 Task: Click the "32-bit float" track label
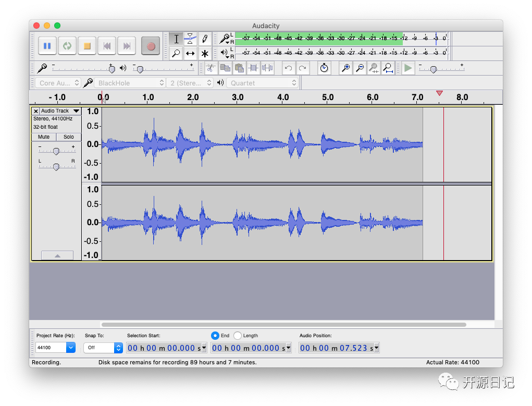click(45, 127)
